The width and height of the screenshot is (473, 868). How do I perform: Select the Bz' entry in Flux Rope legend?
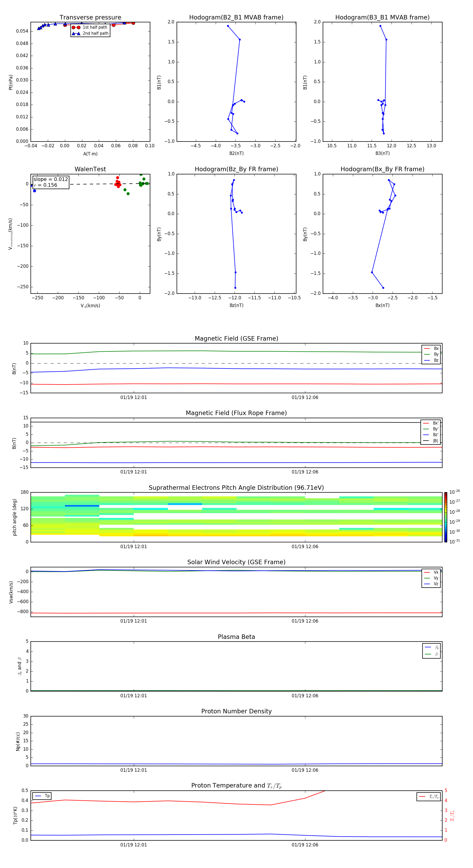coord(431,435)
